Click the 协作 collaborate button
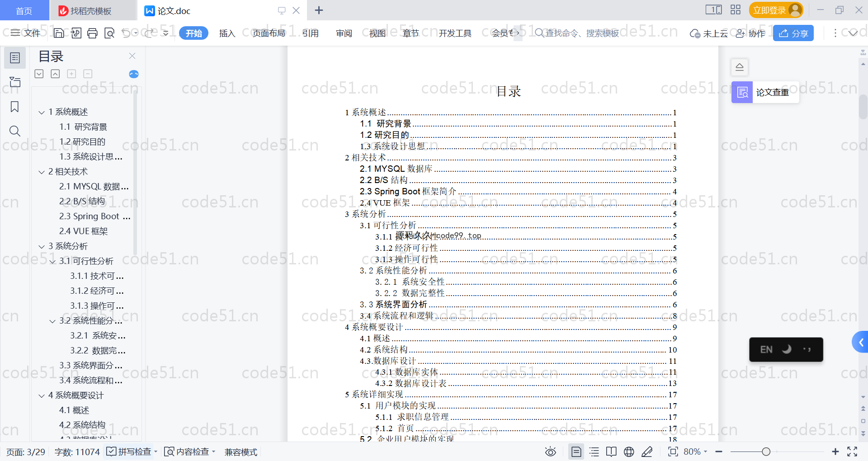Viewport: 868px width, 461px height. pyautogui.click(x=750, y=33)
